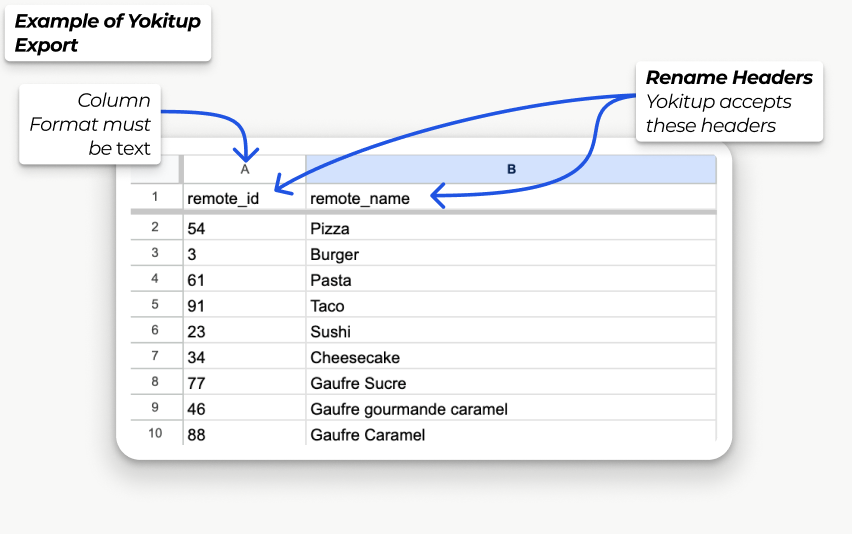The height and width of the screenshot is (535, 853).
Task: Select column A header
Action: (244, 169)
